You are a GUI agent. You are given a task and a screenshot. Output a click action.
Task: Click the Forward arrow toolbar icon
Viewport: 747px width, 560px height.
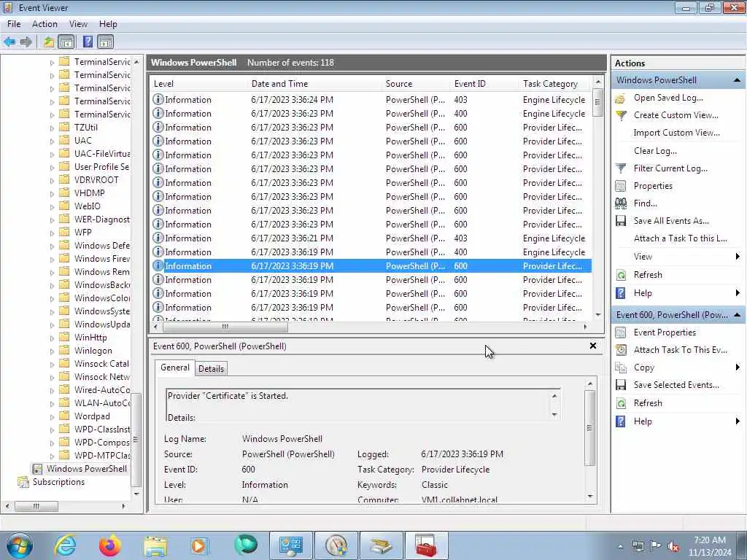(26, 42)
